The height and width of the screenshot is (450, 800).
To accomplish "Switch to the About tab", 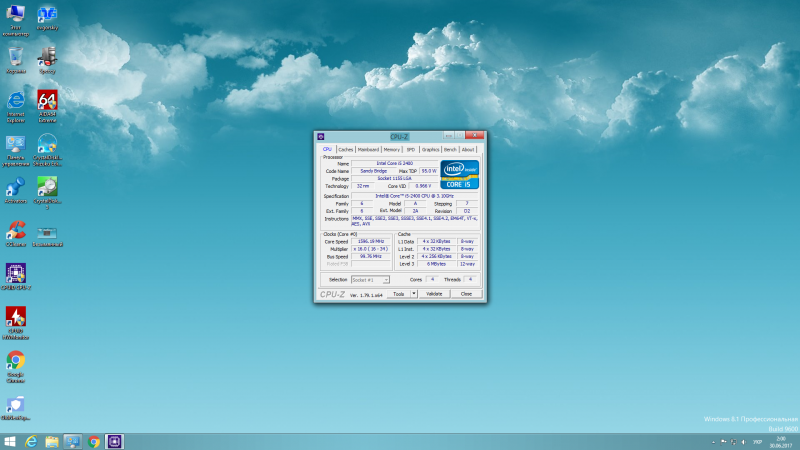I will (468, 149).
